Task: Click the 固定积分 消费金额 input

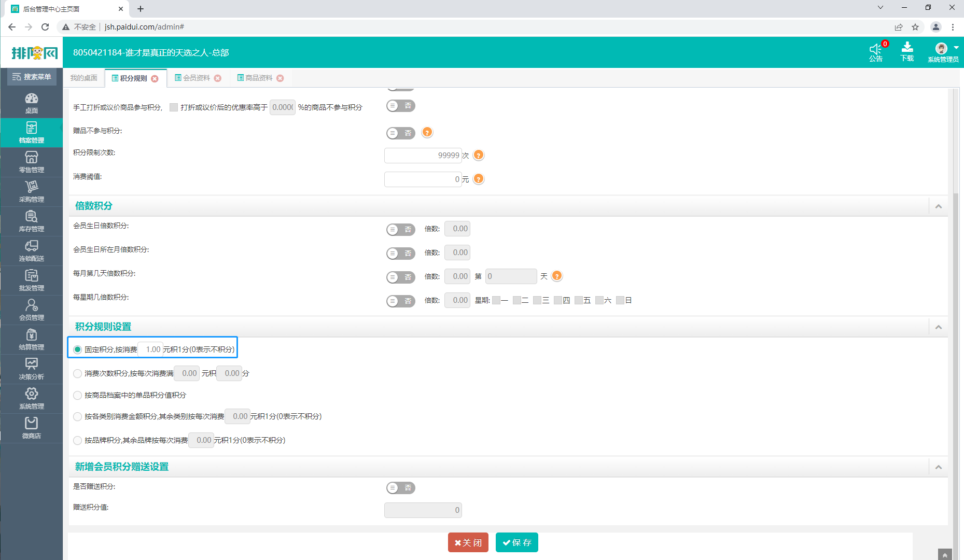Action: point(150,349)
